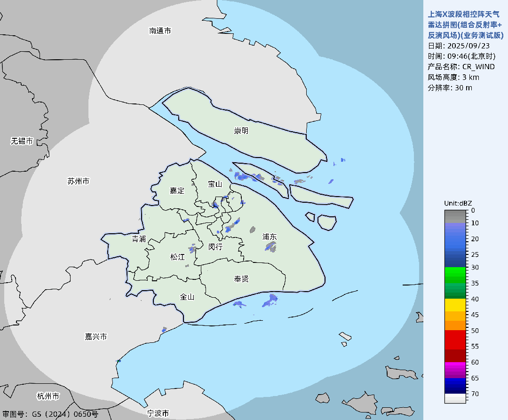This screenshot has width=508, height=420.
Task: Select the 闵行 district label
Action: pyautogui.click(x=215, y=247)
